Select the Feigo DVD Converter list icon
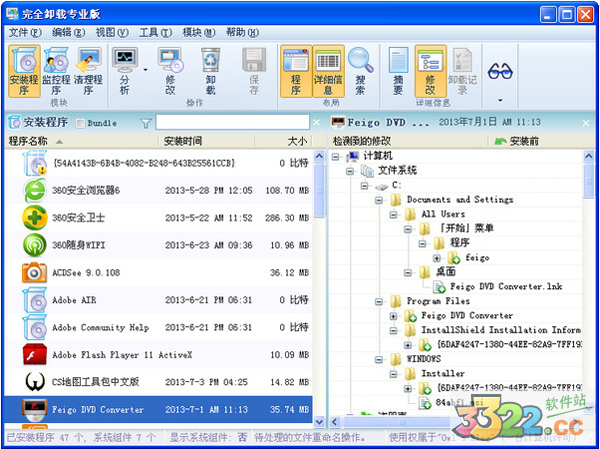 (x=35, y=409)
